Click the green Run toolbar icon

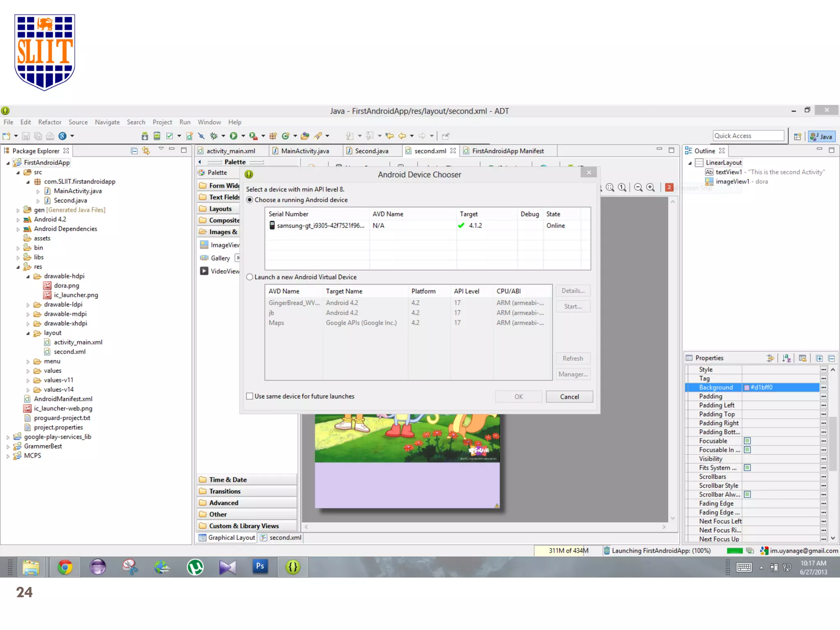pos(233,136)
